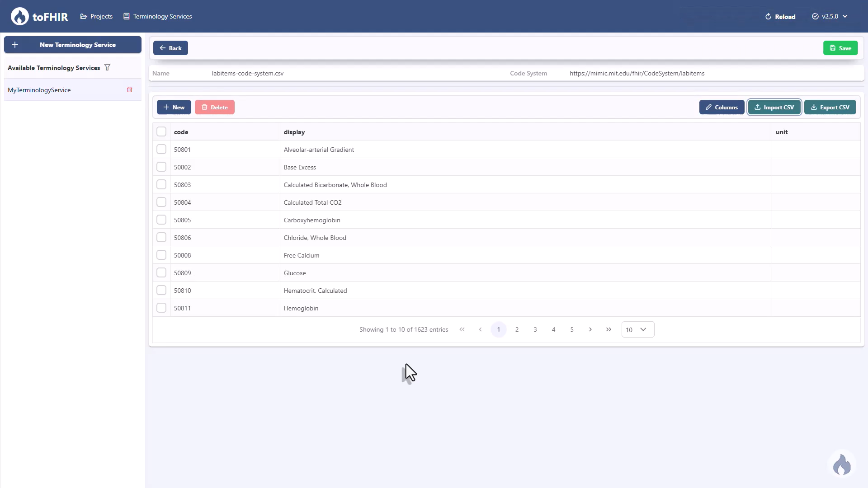
Task: Click the toFHIR flame logo
Action: pyautogui.click(x=19, y=16)
